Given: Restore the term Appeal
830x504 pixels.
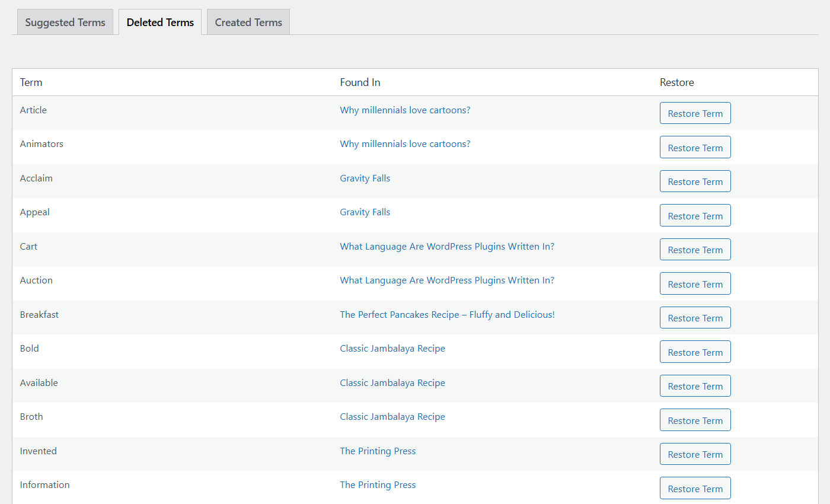Looking at the screenshot, I should (x=695, y=215).
